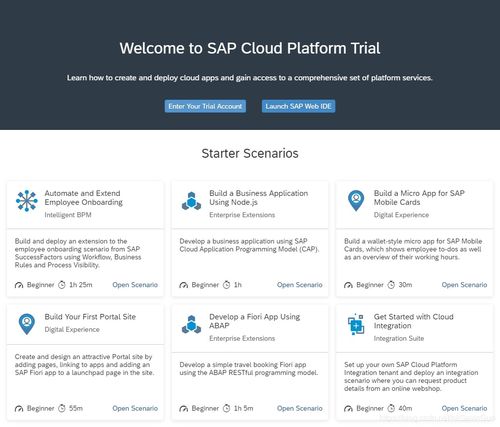500x427 pixels.
Task: Click the Fiori App Using ABAP hexagon icon
Action: click(x=191, y=324)
